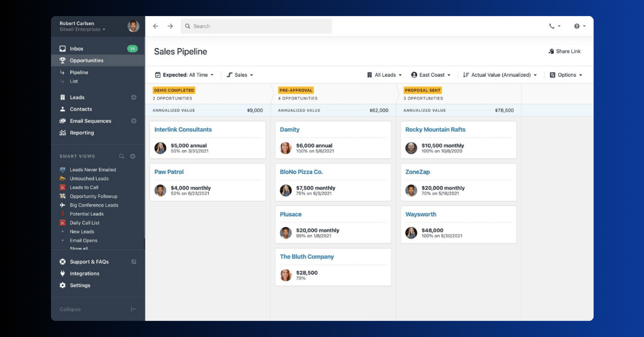Click Support & FAQs external link icon

tap(134, 262)
